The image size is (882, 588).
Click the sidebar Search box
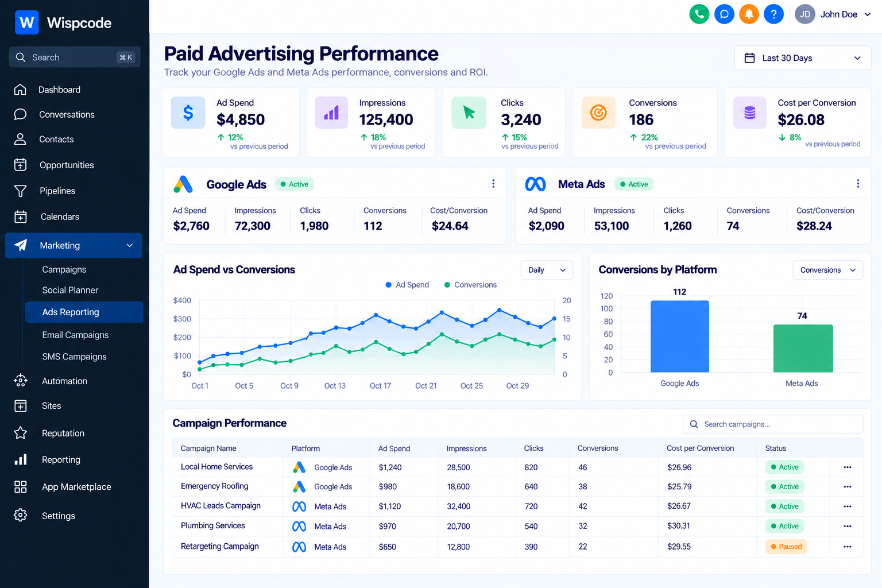(x=74, y=57)
